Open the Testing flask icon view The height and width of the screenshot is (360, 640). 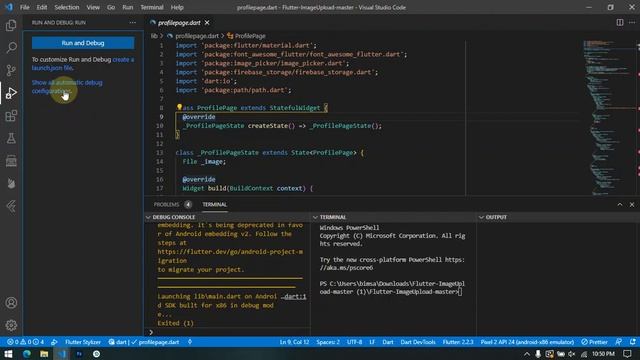pos(11,138)
